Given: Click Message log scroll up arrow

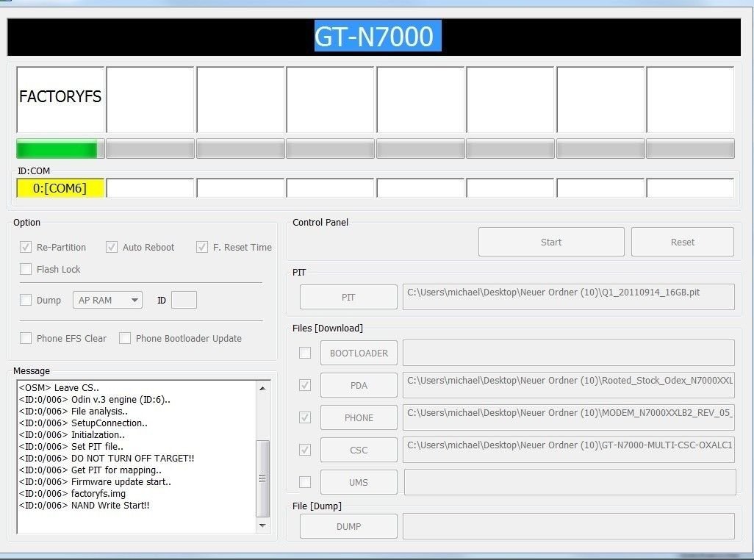Looking at the screenshot, I should coord(262,388).
